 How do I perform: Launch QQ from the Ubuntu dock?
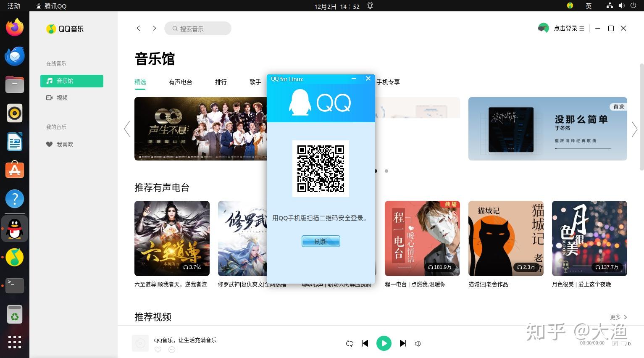point(15,229)
